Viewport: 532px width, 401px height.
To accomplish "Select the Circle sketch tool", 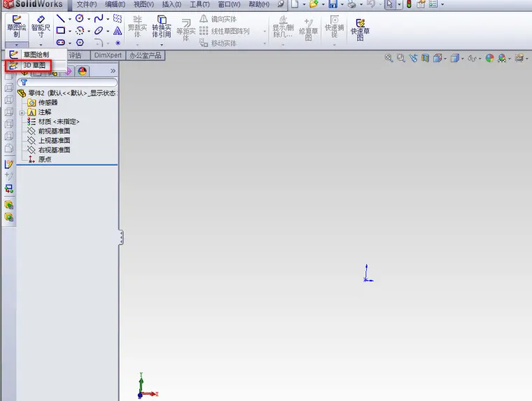I will (80, 18).
